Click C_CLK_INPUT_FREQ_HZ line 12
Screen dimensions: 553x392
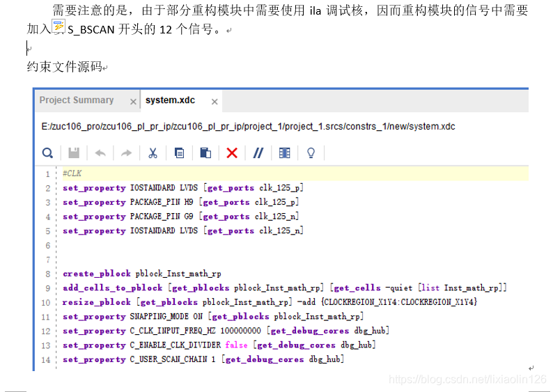coord(226,331)
